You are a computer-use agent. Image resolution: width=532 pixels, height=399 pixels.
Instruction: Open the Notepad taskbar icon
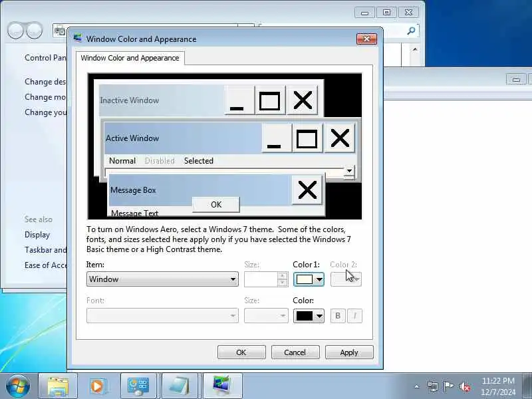[x=180, y=386]
